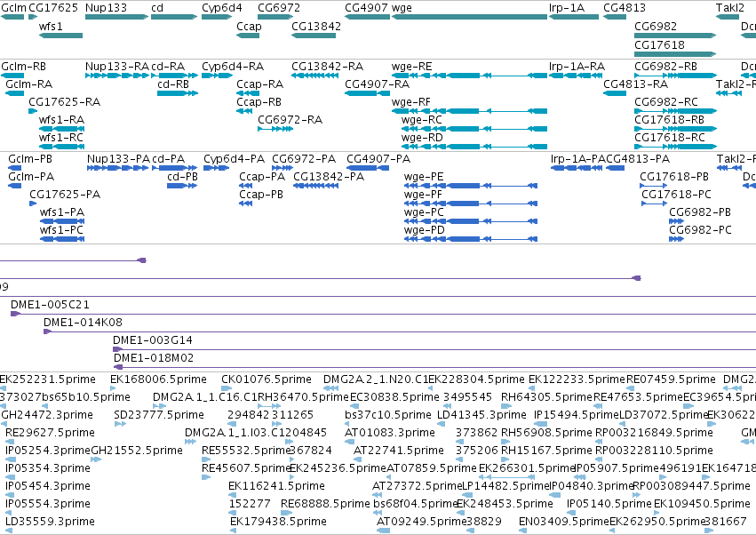756x535 pixels.
Task: Click the EK179438.5prime EST label
Action: (x=278, y=522)
